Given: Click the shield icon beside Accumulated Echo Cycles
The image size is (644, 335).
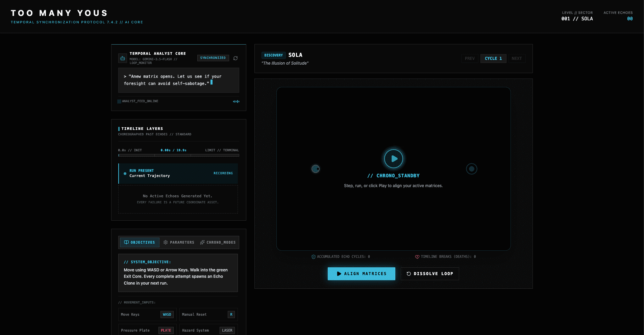Looking at the screenshot, I should [x=314, y=257].
